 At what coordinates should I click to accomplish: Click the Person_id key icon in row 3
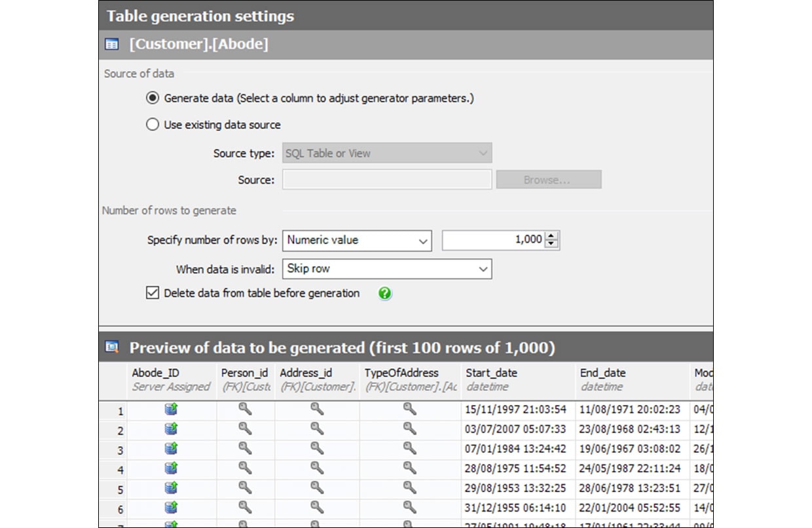[x=246, y=449]
